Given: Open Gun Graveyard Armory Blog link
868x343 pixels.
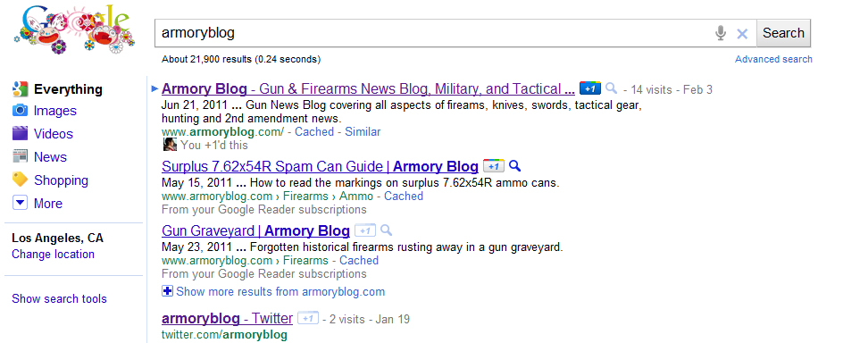Looking at the screenshot, I should coord(255,230).
